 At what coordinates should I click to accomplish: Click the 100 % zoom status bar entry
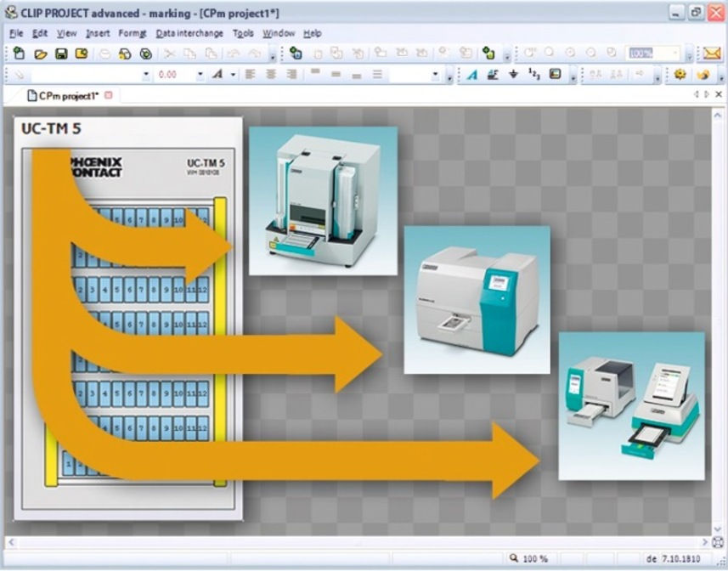tap(529, 558)
